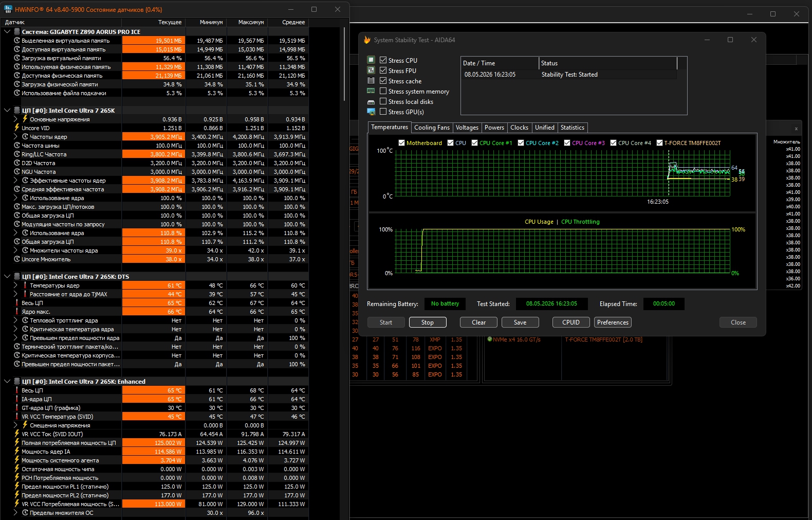Expand Эффективные частоты ядер
This screenshot has height=520, width=812.
pyautogui.click(x=15, y=181)
